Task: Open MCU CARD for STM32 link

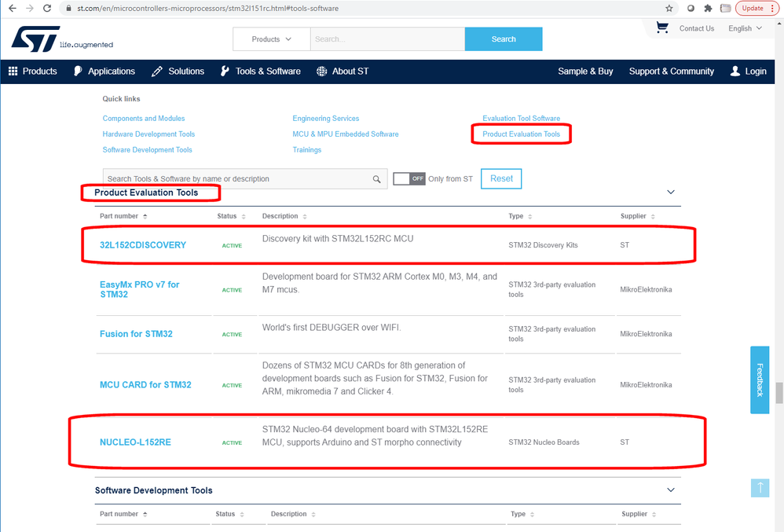Action: tap(145, 385)
